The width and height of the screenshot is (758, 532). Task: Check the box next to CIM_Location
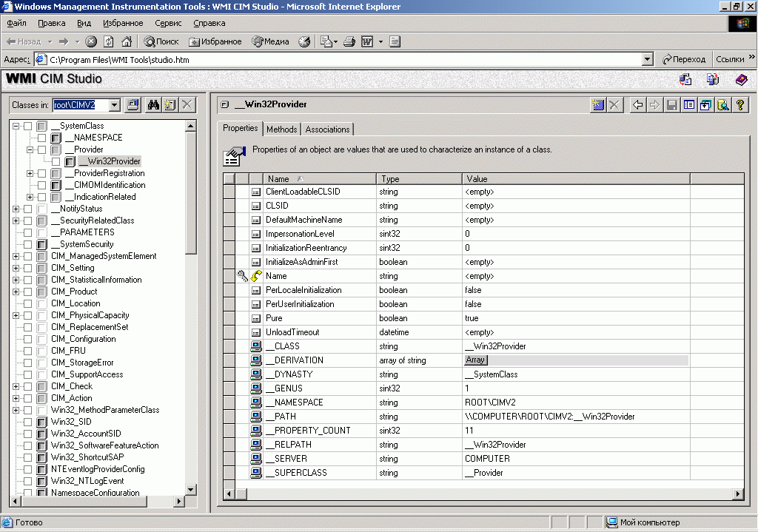pos(28,303)
